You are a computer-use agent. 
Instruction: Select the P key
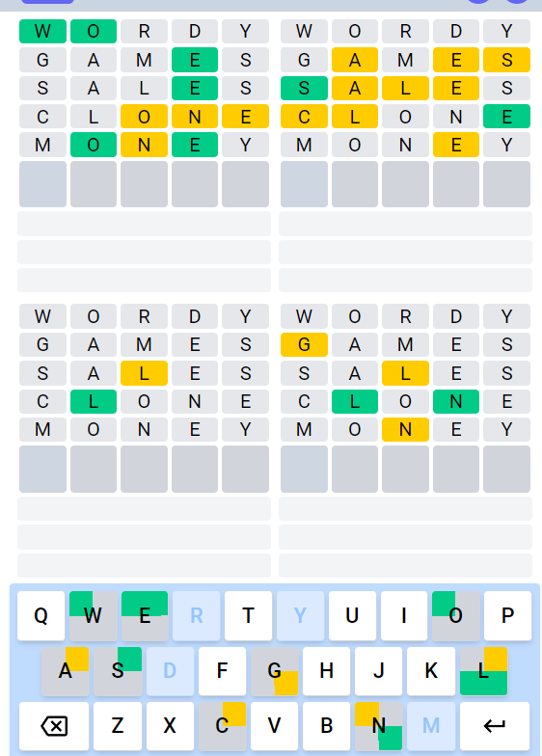507,615
